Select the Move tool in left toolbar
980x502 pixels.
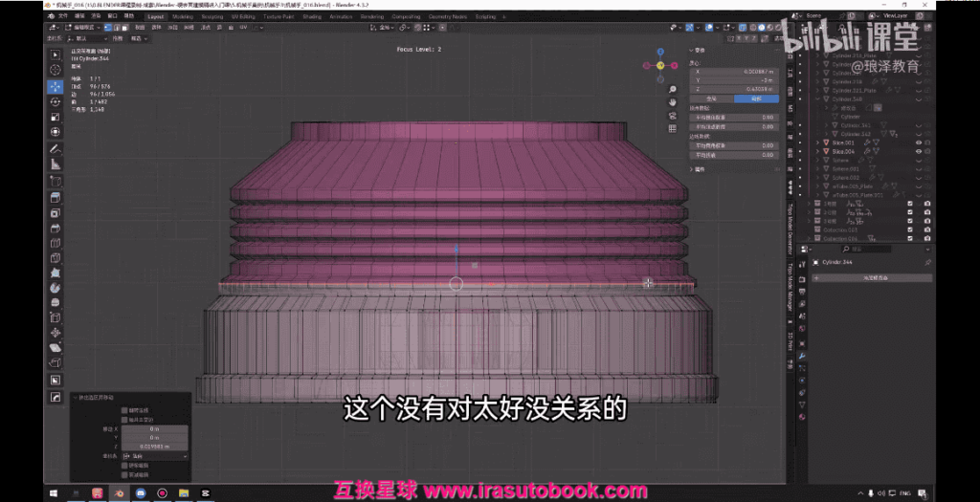point(55,86)
